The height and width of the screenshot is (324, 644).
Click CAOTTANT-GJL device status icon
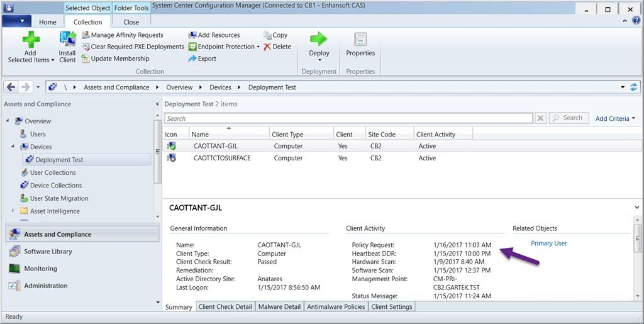coord(171,146)
